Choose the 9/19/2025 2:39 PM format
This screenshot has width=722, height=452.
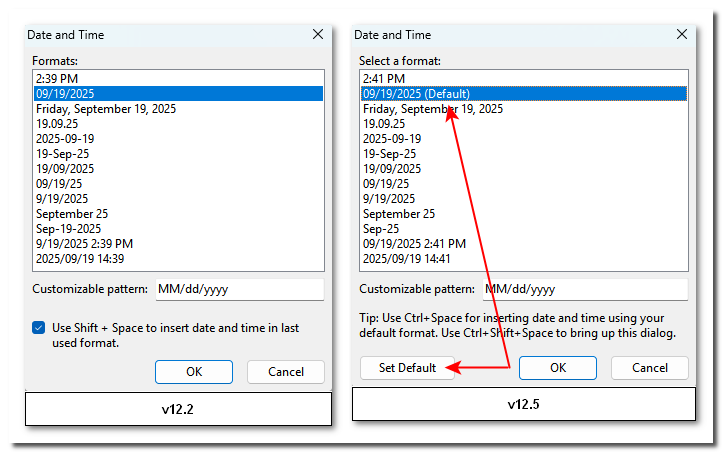point(84,243)
